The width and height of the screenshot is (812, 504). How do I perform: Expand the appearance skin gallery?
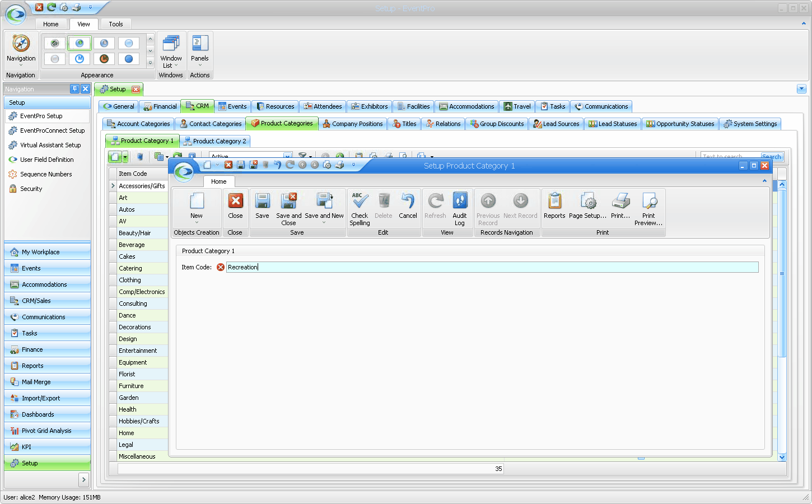pyautogui.click(x=150, y=63)
